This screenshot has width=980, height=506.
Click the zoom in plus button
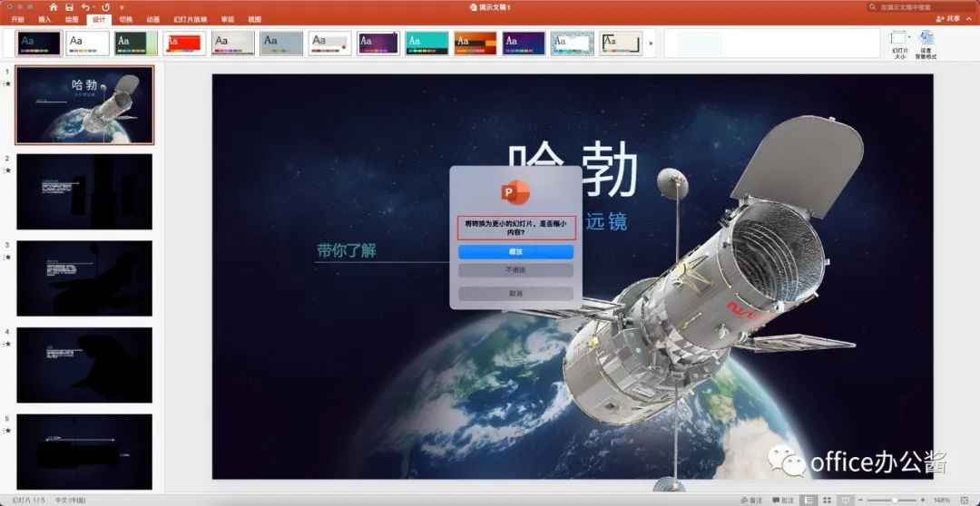(925, 500)
